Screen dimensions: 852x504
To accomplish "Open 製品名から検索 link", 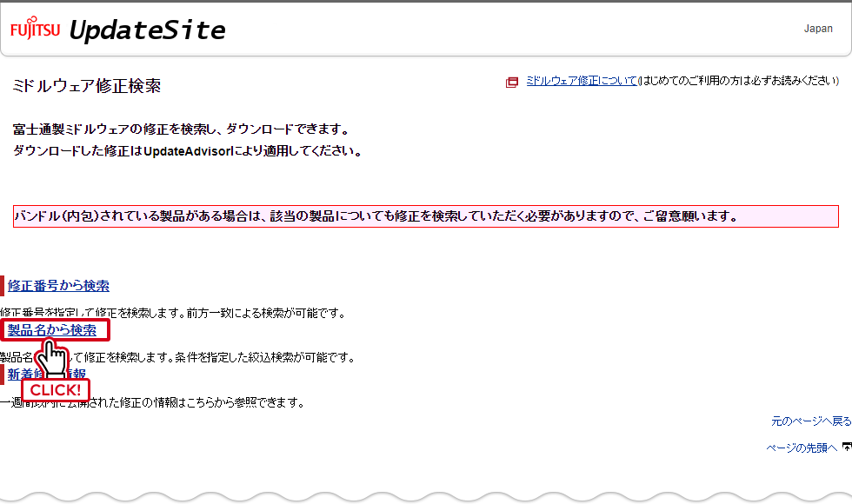I will [x=52, y=330].
